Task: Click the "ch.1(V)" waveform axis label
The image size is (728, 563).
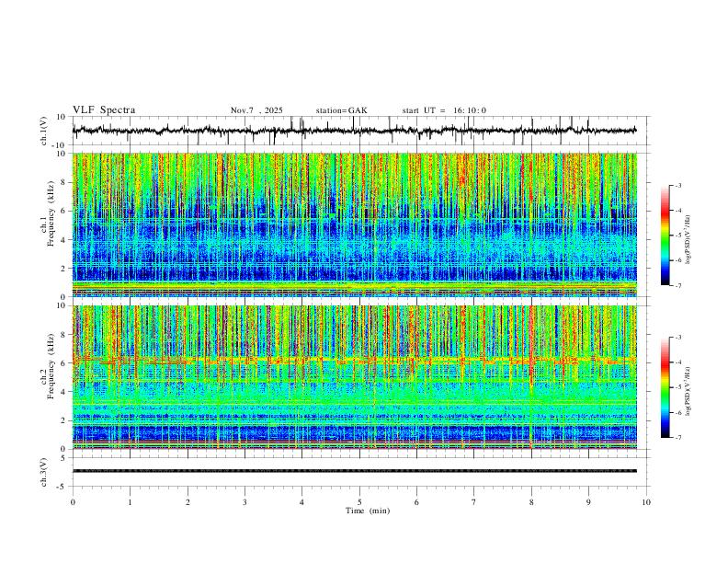Action: (44, 131)
